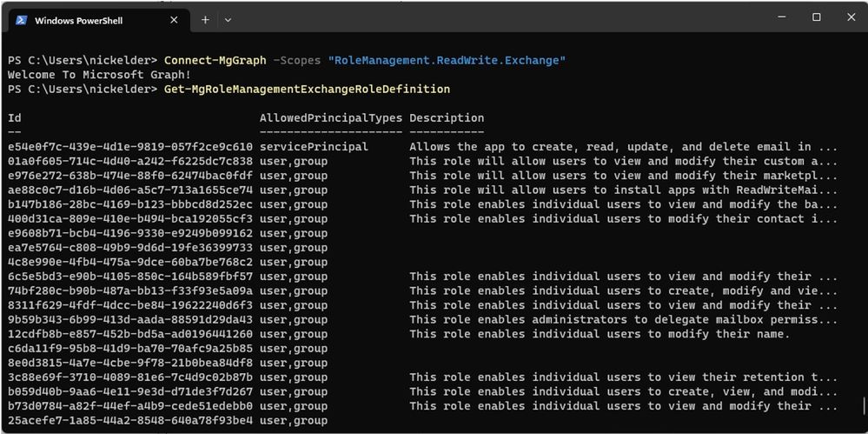Minimize the terminal window
868x434 pixels.
(782, 17)
